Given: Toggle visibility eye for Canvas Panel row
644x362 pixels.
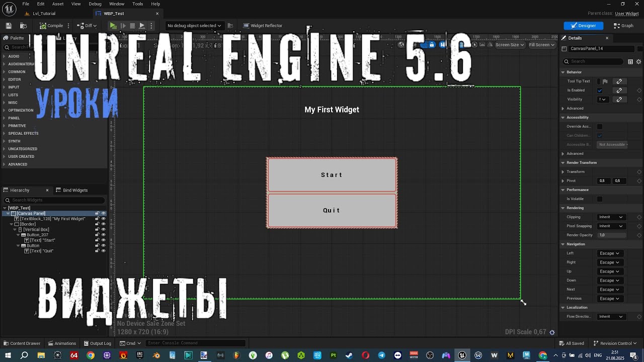Looking at the screenshot, I should click(x=103, y=213).
